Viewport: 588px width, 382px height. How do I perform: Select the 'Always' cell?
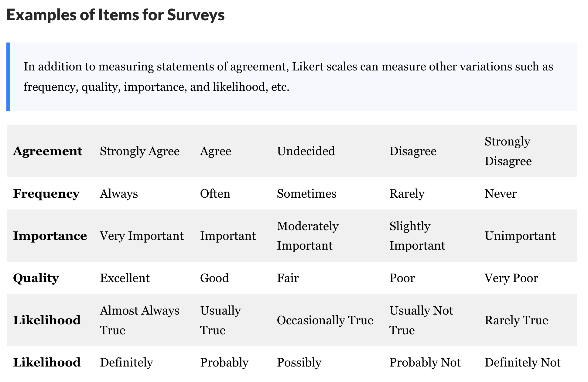(119, 194)
